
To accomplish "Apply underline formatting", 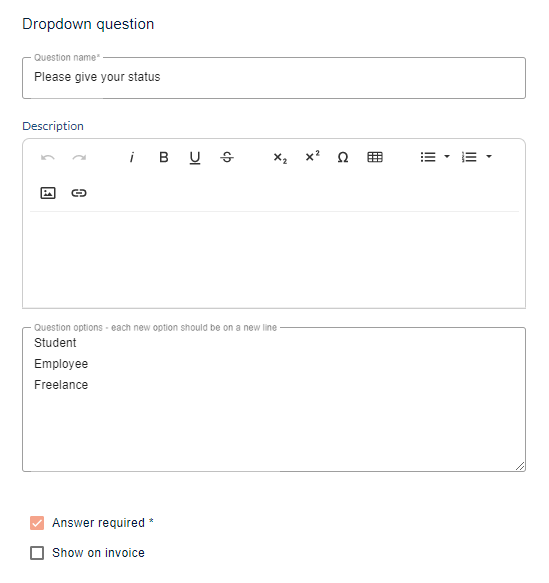I will point(195,158).
